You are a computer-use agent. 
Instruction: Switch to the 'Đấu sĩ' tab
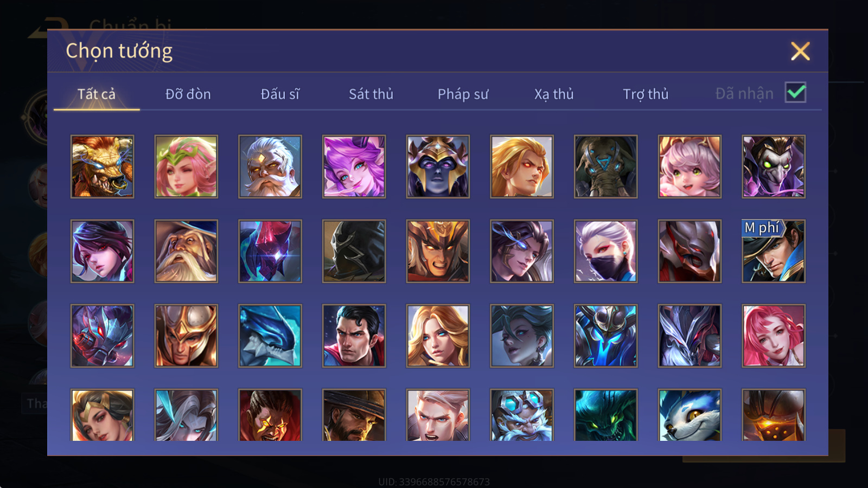click(x=280, y=94)
